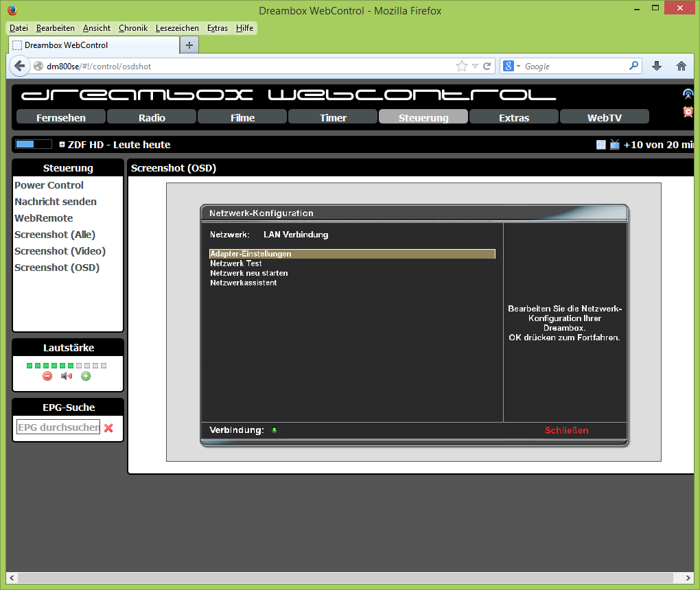Open the WebRemote link

pos(44,218)
